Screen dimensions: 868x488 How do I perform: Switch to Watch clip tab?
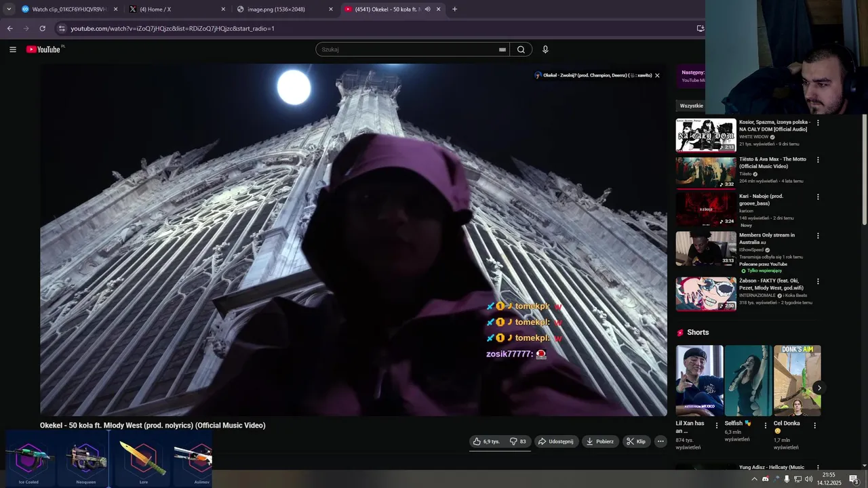[69, 9]
